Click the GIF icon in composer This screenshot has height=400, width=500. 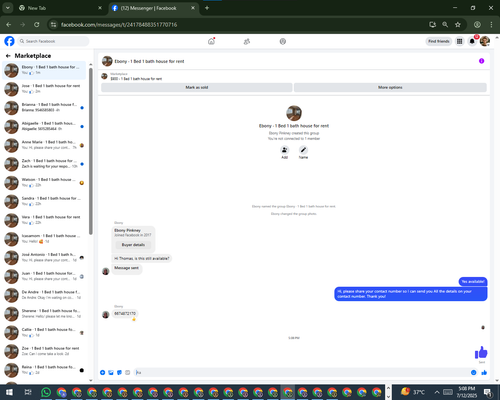tap(127, 372)
